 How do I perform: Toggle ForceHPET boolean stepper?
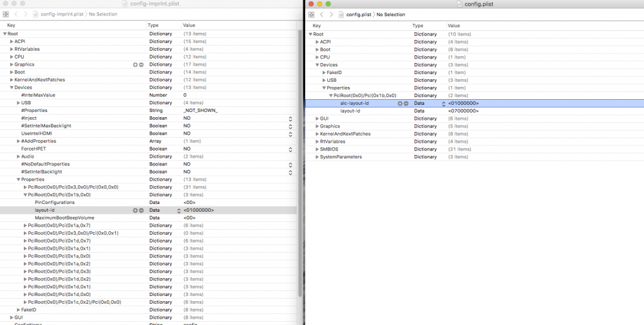click(290, 149)
